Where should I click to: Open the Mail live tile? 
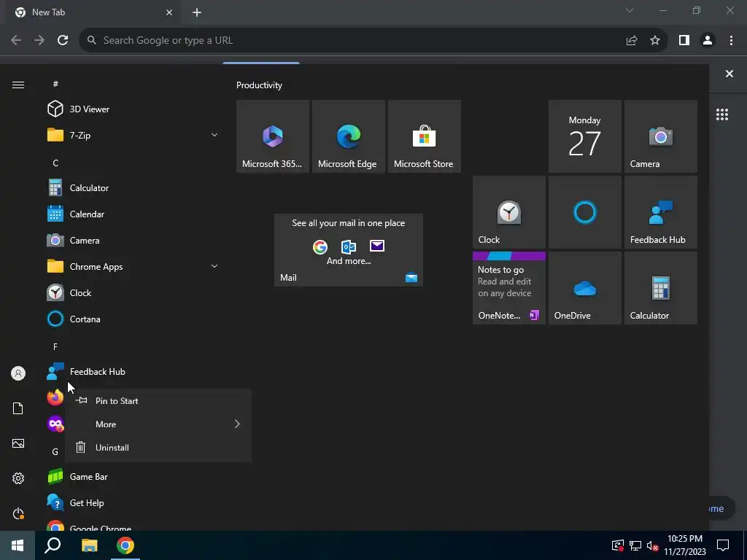click(x=348, y=250)
